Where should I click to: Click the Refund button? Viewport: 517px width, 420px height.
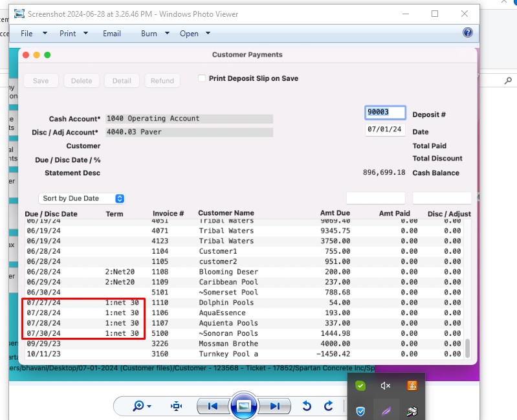coord(162,81)
